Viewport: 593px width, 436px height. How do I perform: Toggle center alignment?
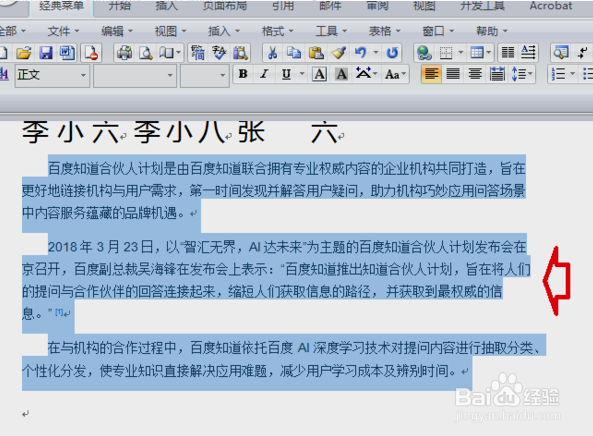pyautogui.click(x=475, y=74)
